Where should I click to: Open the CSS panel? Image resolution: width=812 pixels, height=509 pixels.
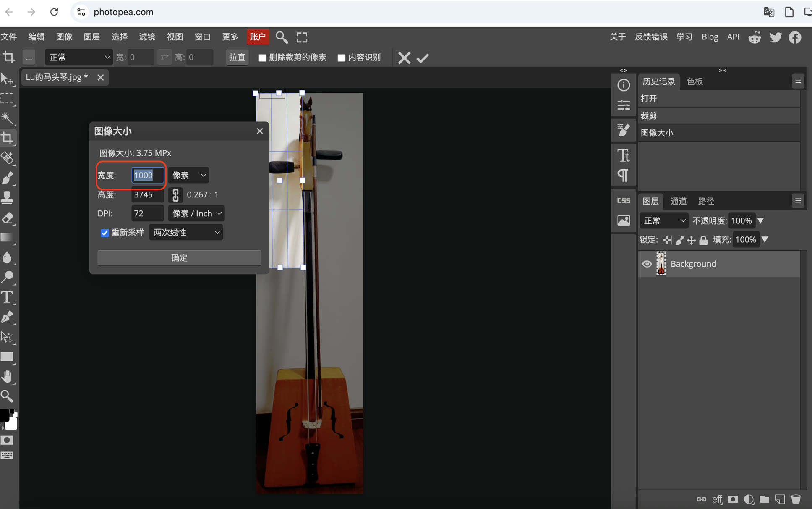[x=624, y=200]
